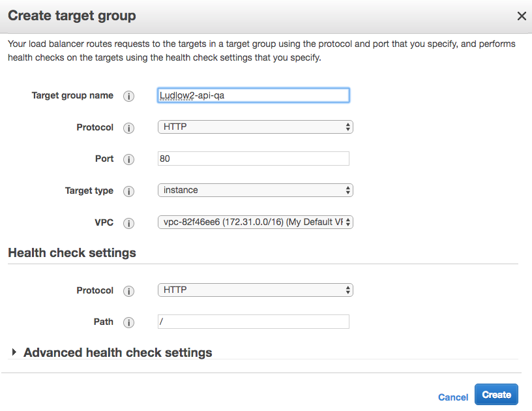
Task: Open the Protocol field's info tooltip
Action: [128, 127]
